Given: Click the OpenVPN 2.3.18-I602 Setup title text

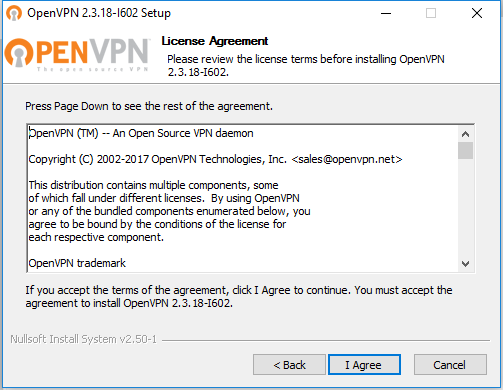Looking at the screenshot, I should click(99, 13).
